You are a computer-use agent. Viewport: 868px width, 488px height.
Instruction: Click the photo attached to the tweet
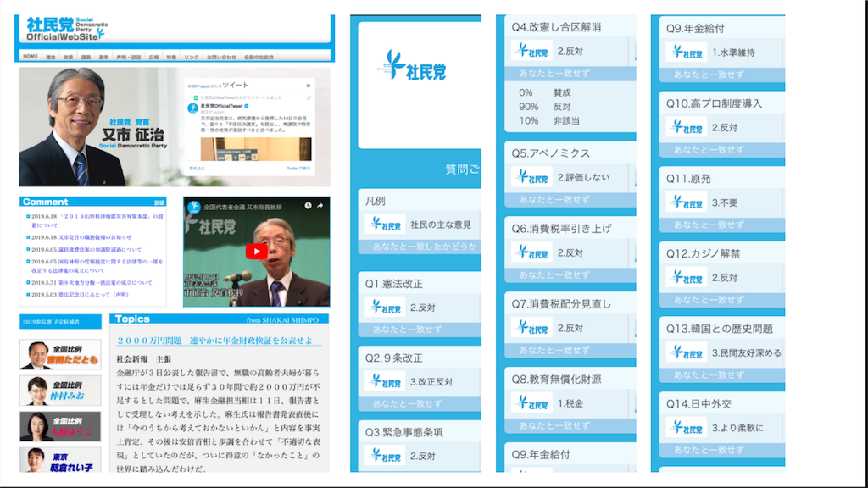(256, 149)
